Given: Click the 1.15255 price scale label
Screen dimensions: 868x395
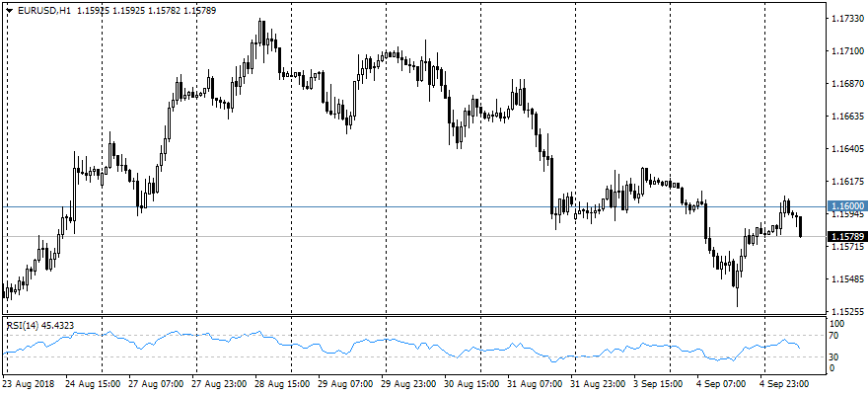Looking at the screenshot, I should tap(845, 311).
